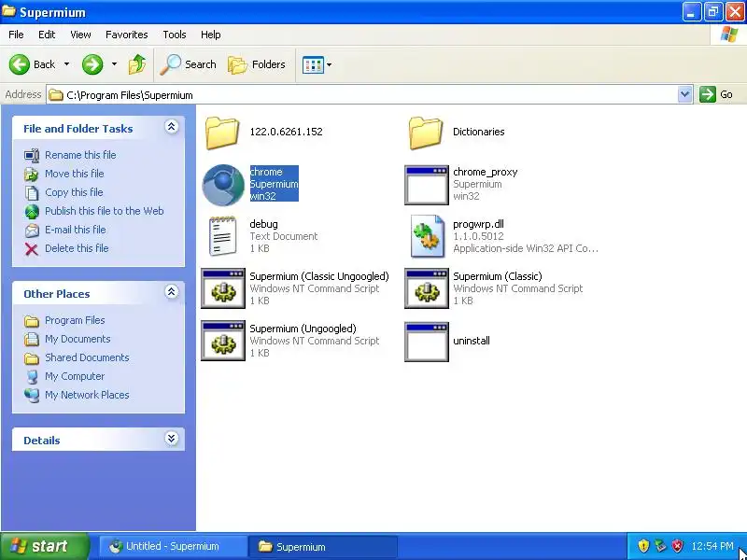Click the red X Delete icon
The image size is (747, 560).
click(x=32, y=249)
